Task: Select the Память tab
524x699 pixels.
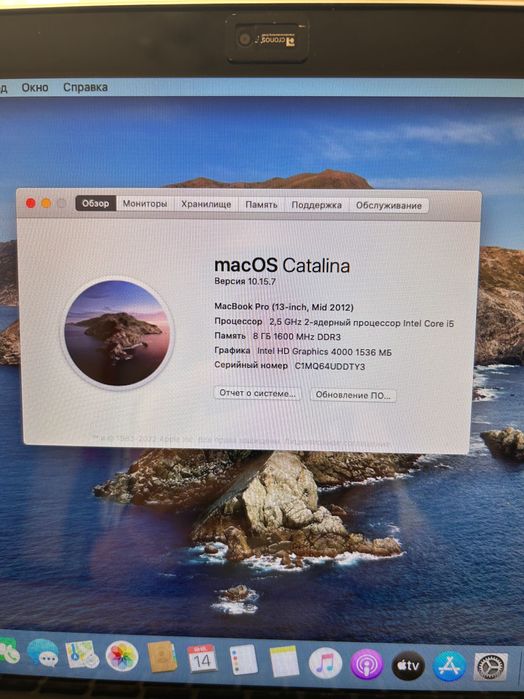Action: (x=261, y=205)
